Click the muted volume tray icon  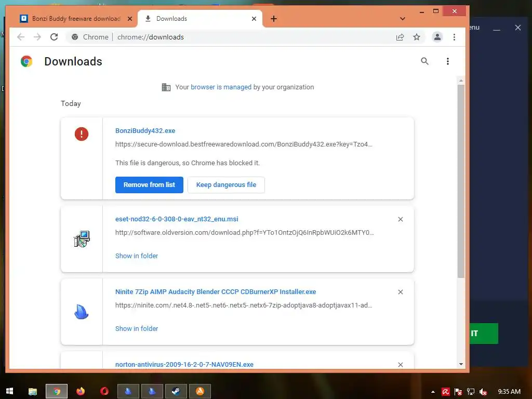tap(483, 392)
